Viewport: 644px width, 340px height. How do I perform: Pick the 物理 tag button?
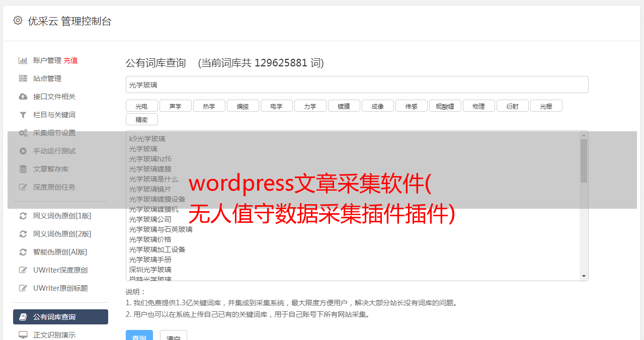[x=478, y=106]
